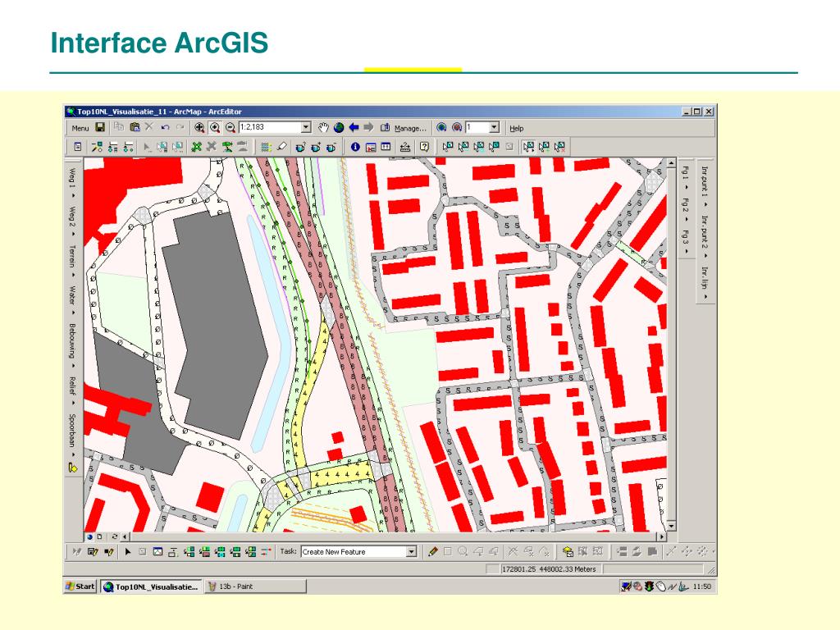Click the Undo arrow icon

coord(165,127)
